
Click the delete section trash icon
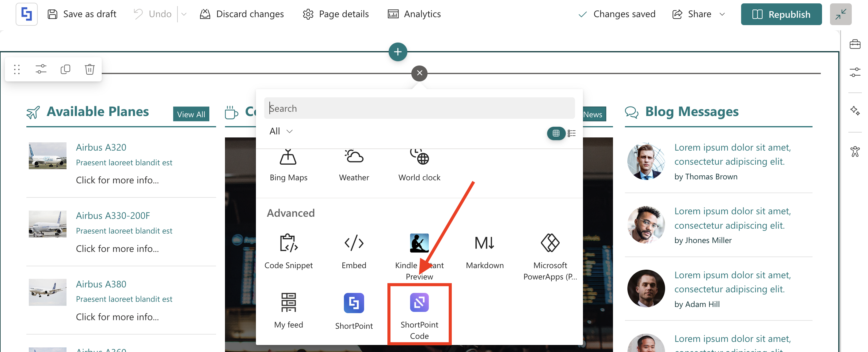coord(89,69)
